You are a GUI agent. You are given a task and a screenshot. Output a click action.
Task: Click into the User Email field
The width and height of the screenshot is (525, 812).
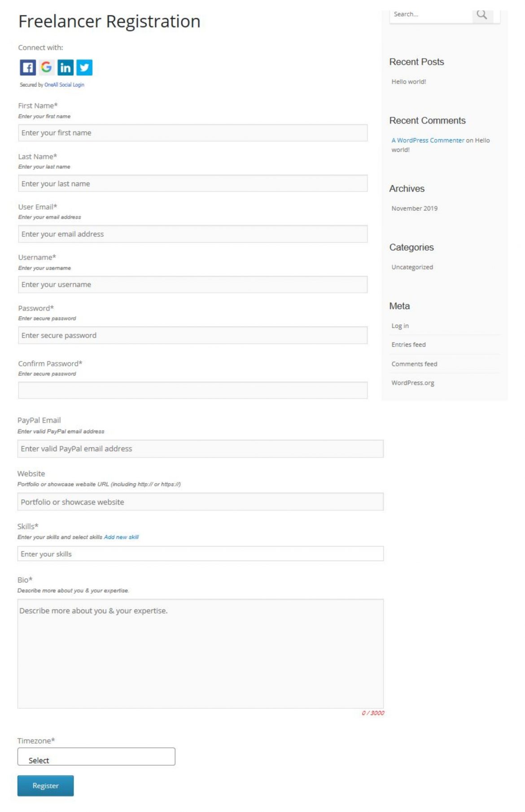point(192,234)
